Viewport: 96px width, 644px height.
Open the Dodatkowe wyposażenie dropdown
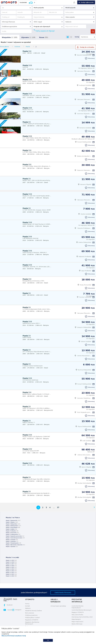point(16,26)
